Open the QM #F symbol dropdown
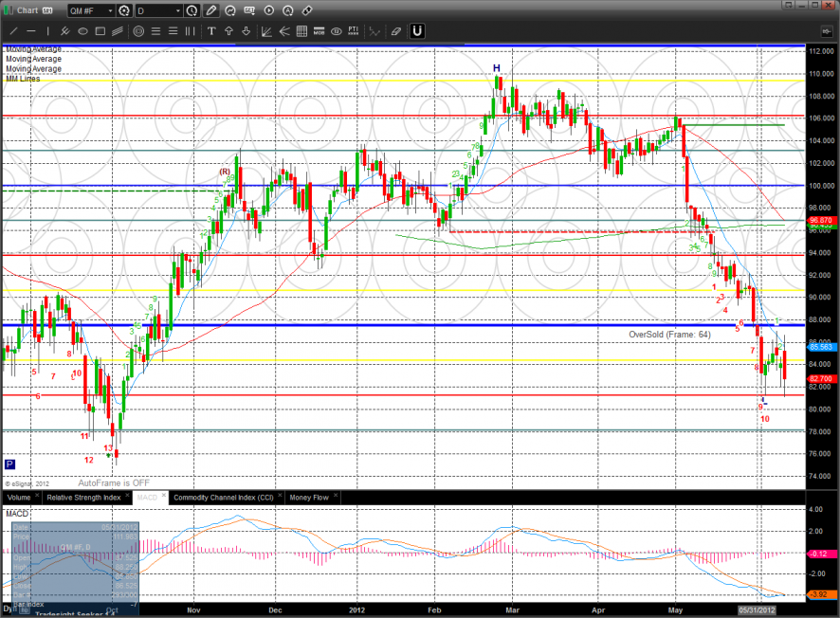This screenshot has height=618, width=840. (90, 10)
